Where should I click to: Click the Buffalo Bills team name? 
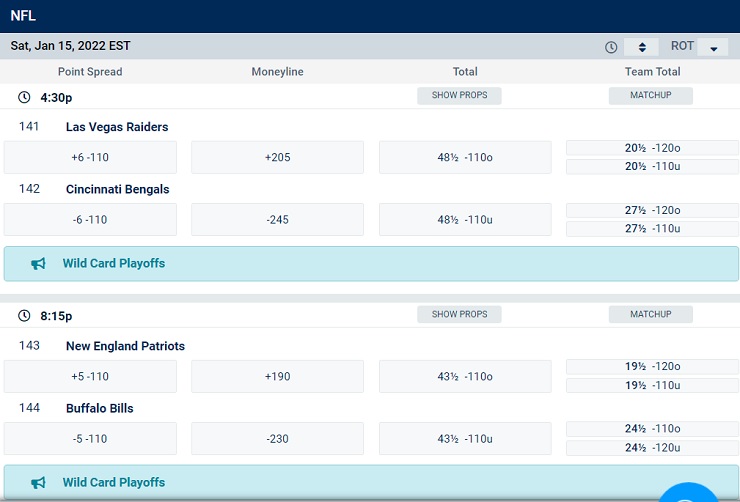coord(100,408)
